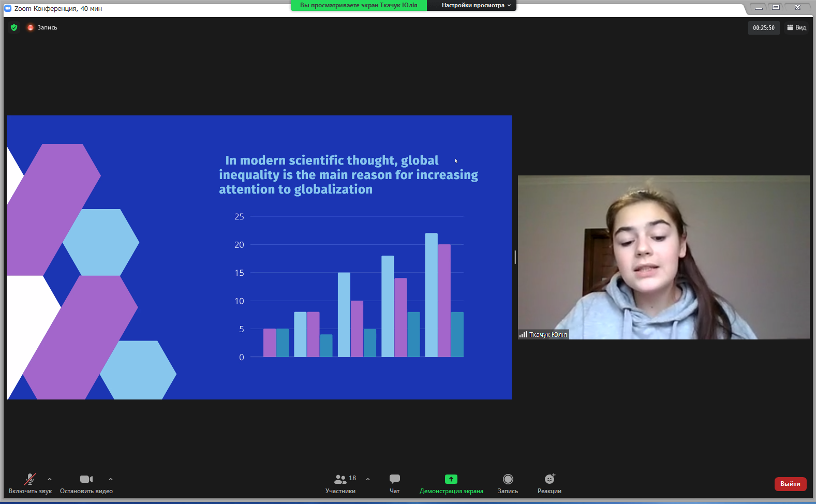Screen dimensions: 816x504
Task: Select the Ткачук Юлія video thumbnail
Action: point(664,257)
